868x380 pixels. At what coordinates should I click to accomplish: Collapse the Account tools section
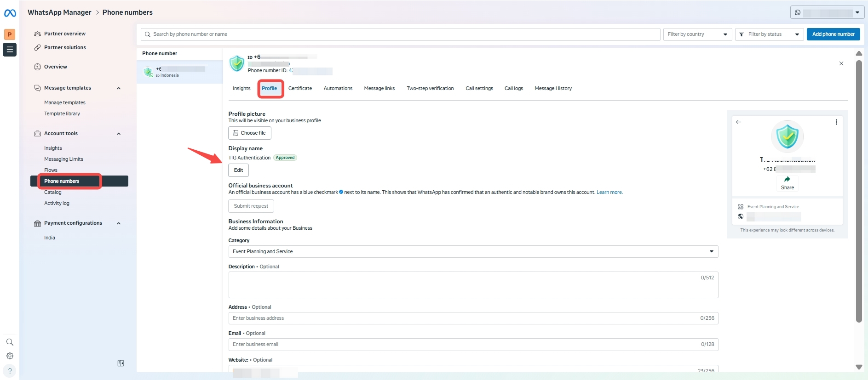119,134
